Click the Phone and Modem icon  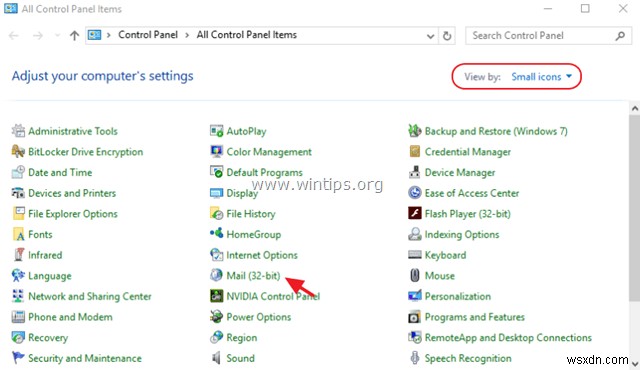[18, 317]
